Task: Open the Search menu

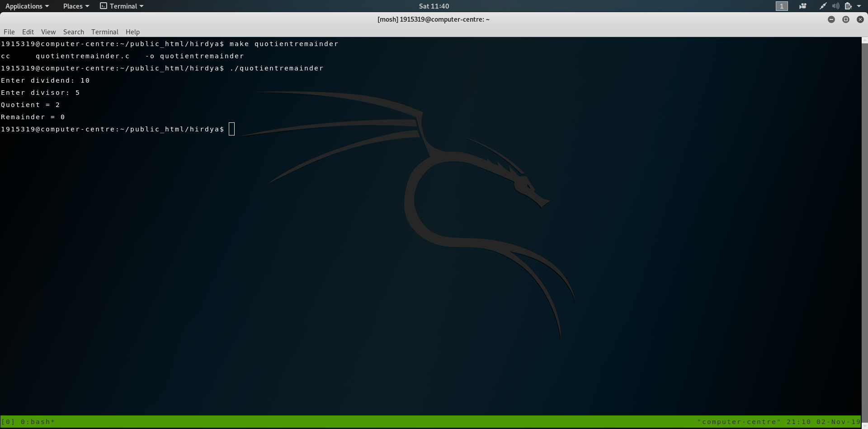Action: coord(74,32)
